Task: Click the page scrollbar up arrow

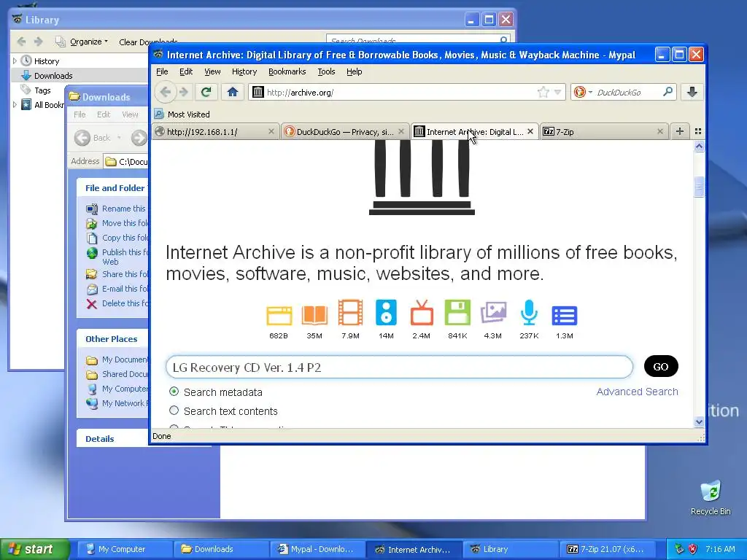Action: (x=699, y=146)
